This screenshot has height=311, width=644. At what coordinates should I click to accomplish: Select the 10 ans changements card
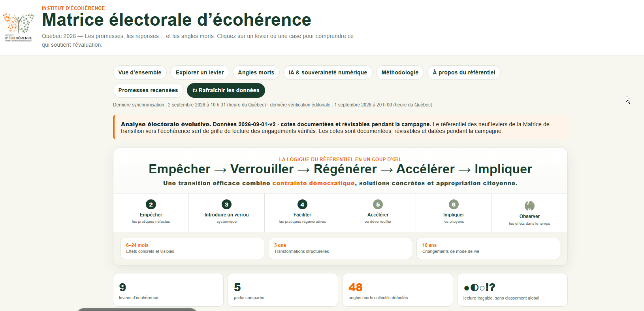pyautogui.click(x=488, y=248)
